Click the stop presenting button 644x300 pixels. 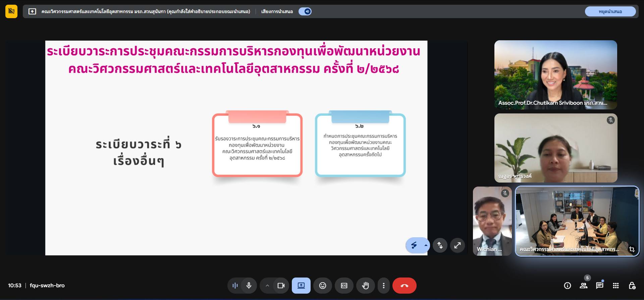(610, 11)
